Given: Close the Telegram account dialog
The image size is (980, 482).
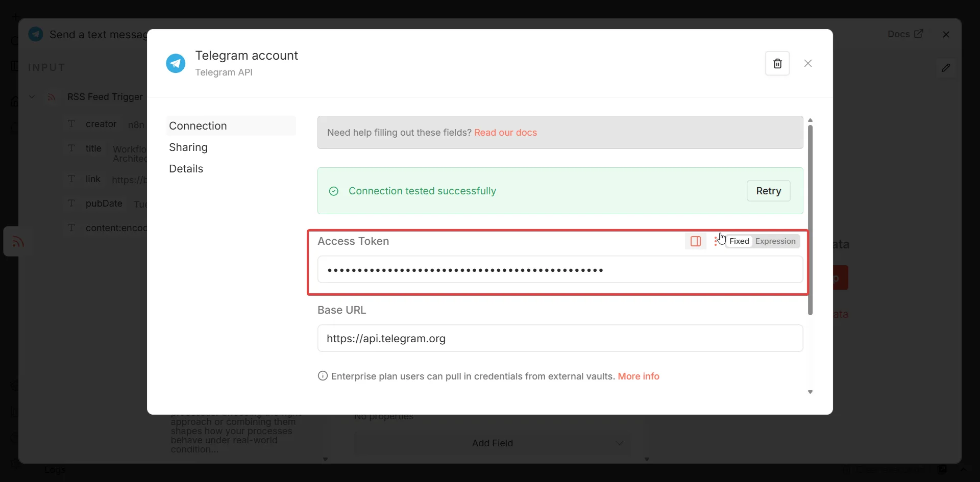Looking at the screenshot, I should 807,63.
